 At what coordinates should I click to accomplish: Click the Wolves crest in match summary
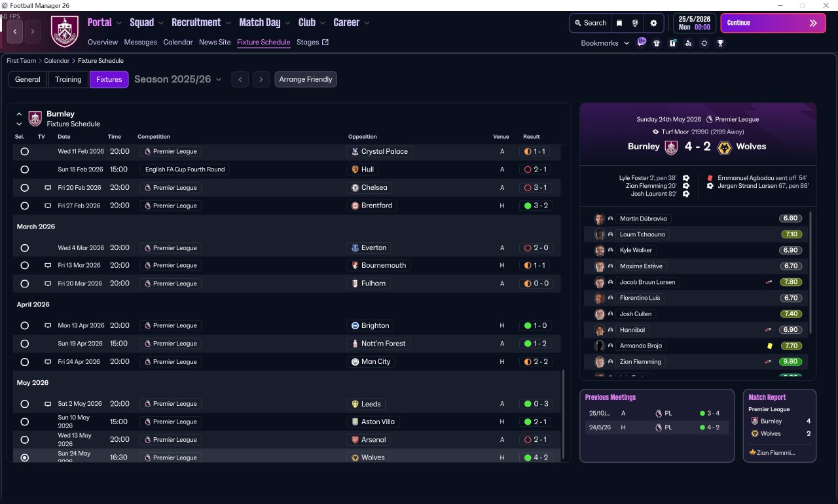[x=724, y=147]
